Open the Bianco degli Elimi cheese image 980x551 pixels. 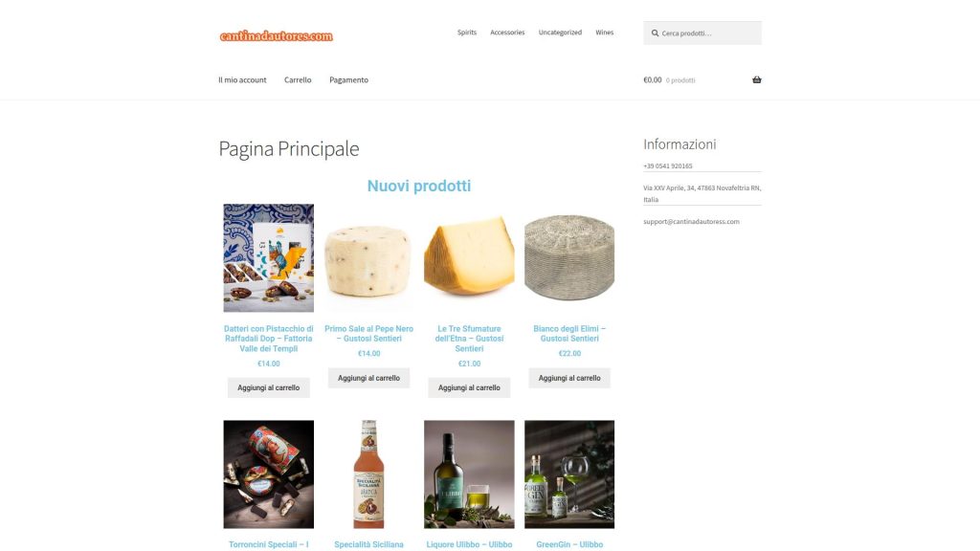pyautogui.click(x=569, y=258)
